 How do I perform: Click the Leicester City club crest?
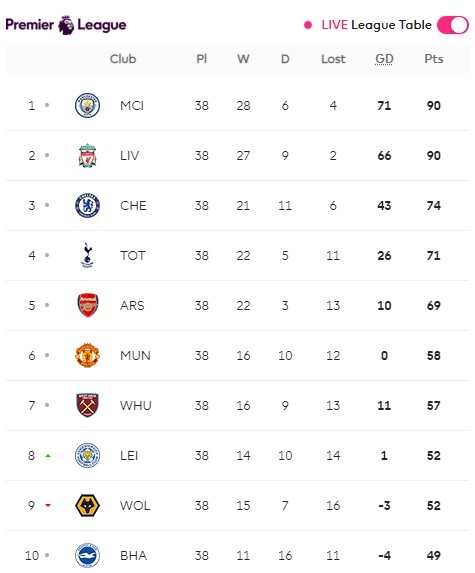[x=87, y=455]
